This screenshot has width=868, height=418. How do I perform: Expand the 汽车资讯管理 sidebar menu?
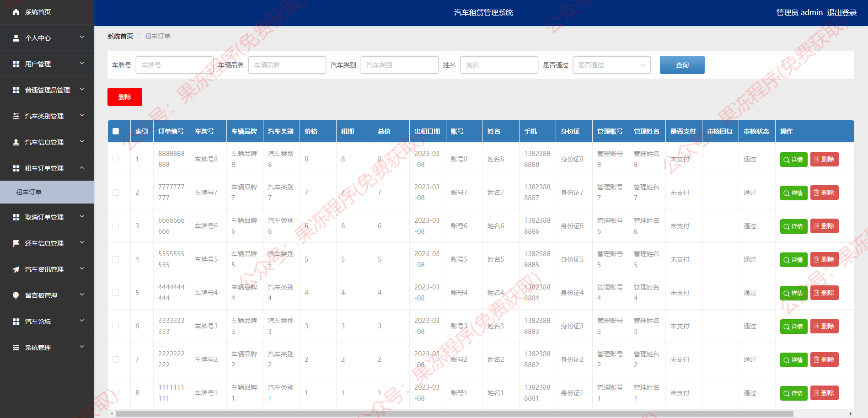point(47,269)
